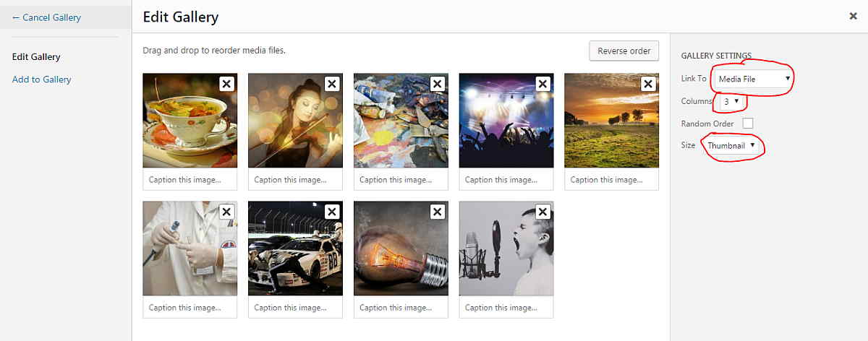Switch to Add to Gallery
The width and height of the screenshot is (868, 341).
(x=42, y=79)
